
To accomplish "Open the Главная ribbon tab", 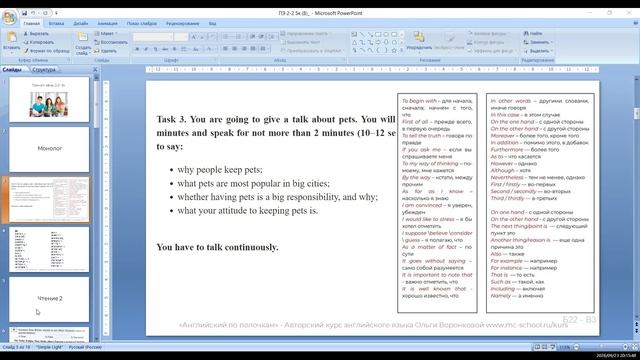I will point(31,24).
